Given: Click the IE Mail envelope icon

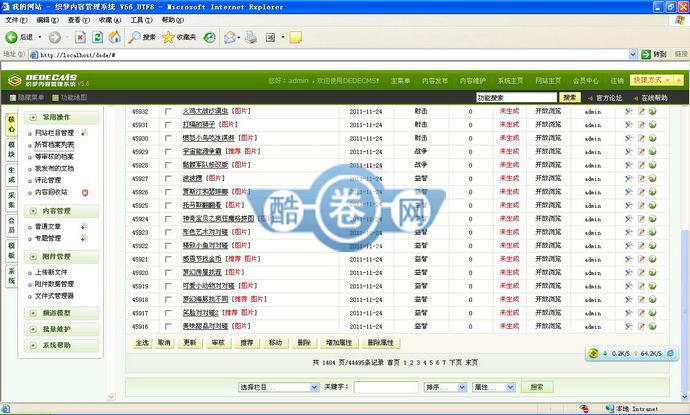Looking at the screenshot, I should [229, 38].
